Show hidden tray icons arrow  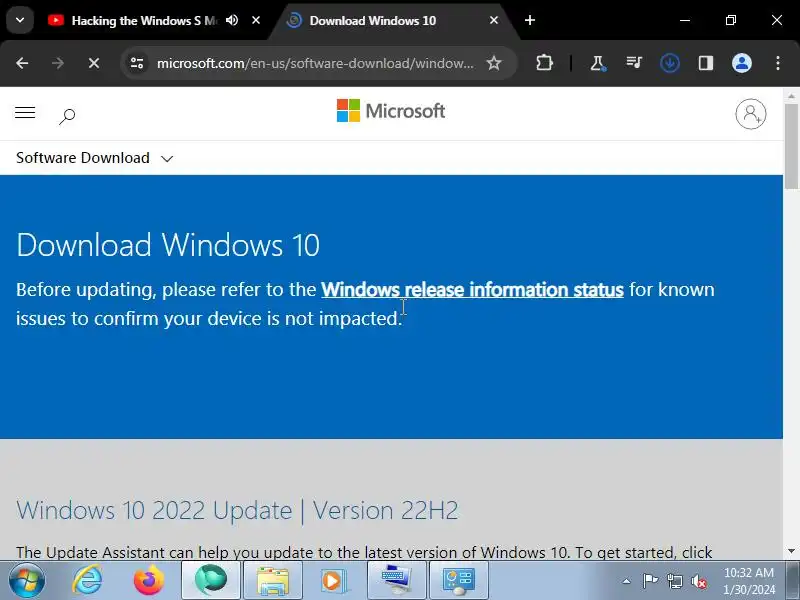pos(627,581)
